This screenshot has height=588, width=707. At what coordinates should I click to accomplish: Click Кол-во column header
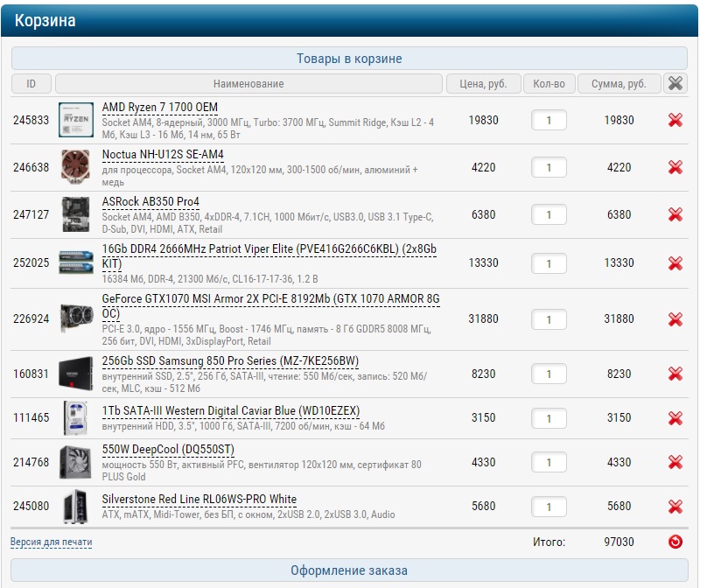coord(549,84)
